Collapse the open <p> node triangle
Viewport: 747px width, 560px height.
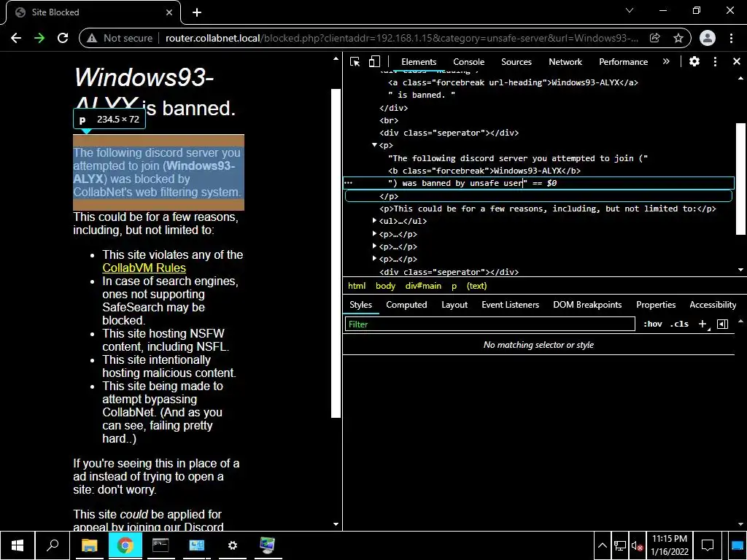(x=374, y=145)
